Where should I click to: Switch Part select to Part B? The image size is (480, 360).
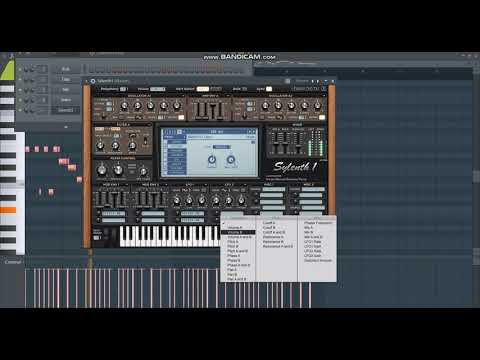pyautogui.click(x=216, y=89)
